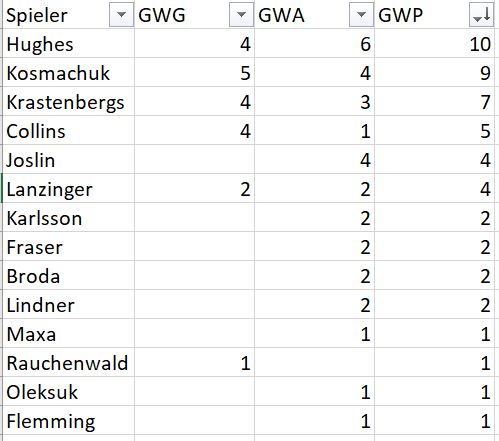Screen dimensions: 499x441
Task: Select the Oleksuk name cell
Action: 68,391
